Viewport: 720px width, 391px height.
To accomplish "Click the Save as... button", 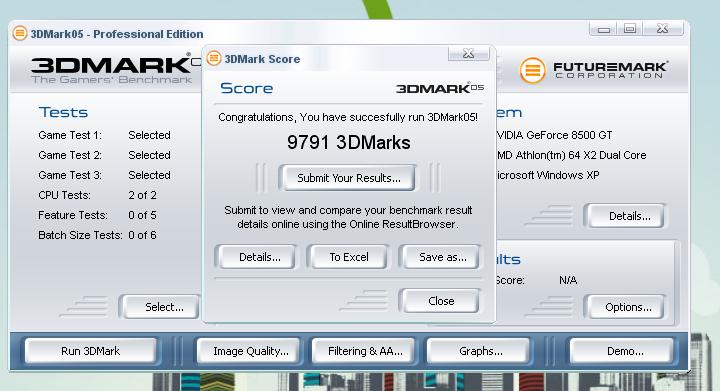I will coord(443,257).
